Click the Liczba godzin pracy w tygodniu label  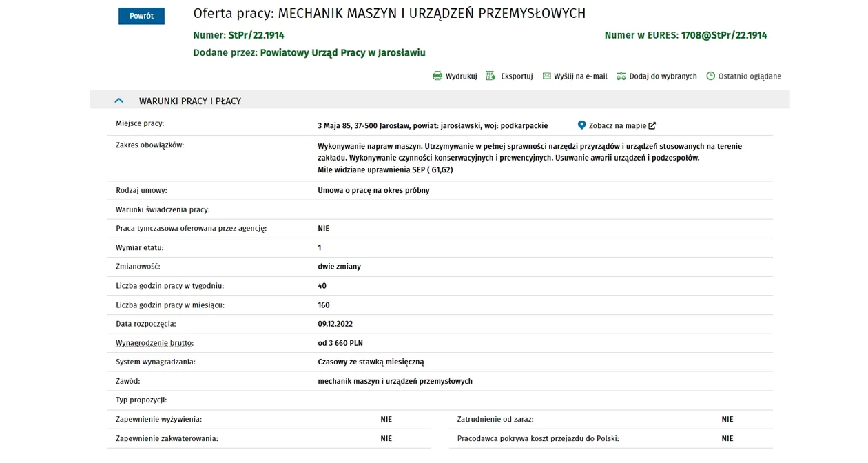(169, 286)
